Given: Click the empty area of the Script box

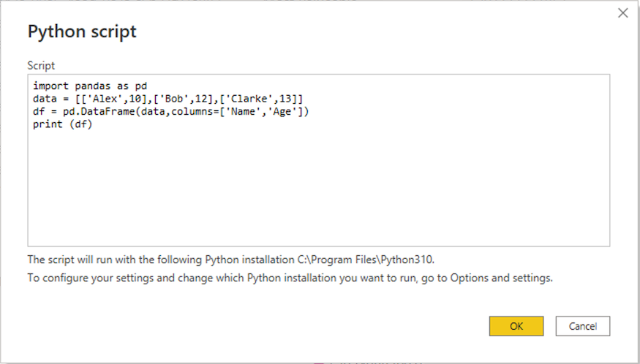Looking at the screenshot, I should [x=318, y=190].
